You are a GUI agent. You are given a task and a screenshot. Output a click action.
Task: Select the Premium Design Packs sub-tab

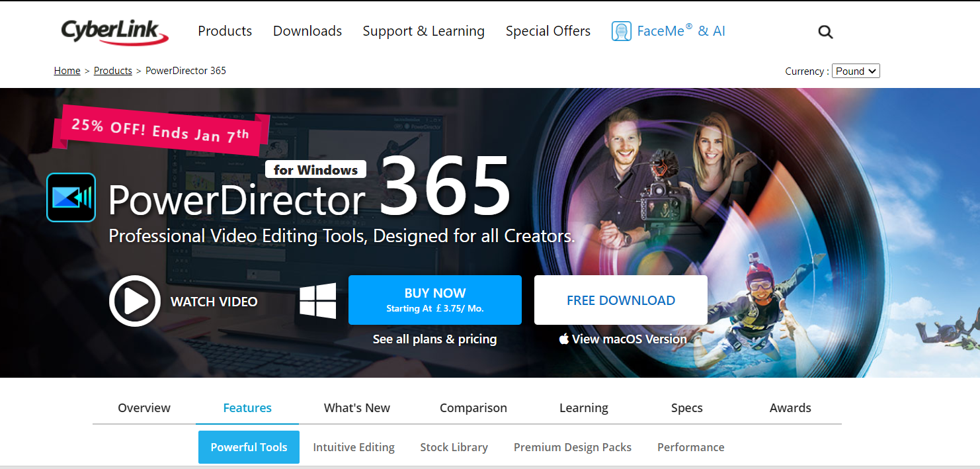coord(573,447)
